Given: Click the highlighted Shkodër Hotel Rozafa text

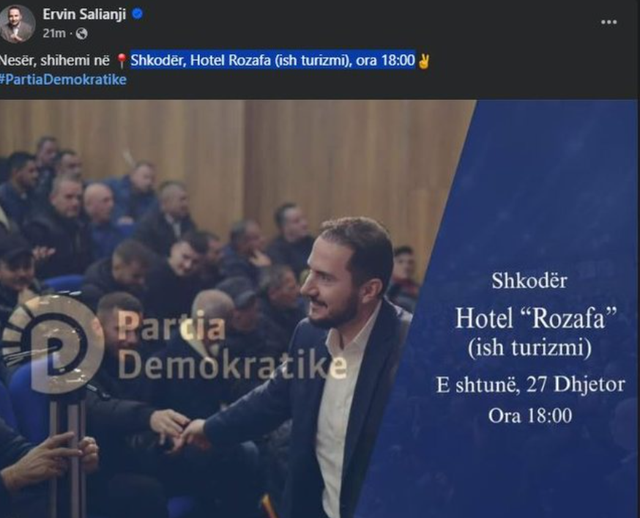Looking at the screenshot, I should 273,60.
